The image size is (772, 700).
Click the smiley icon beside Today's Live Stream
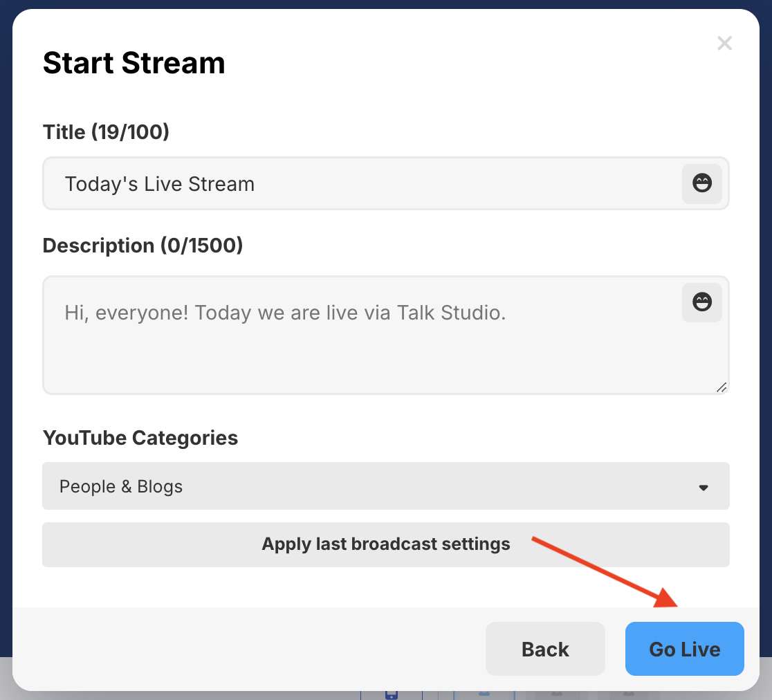(701, 183)
